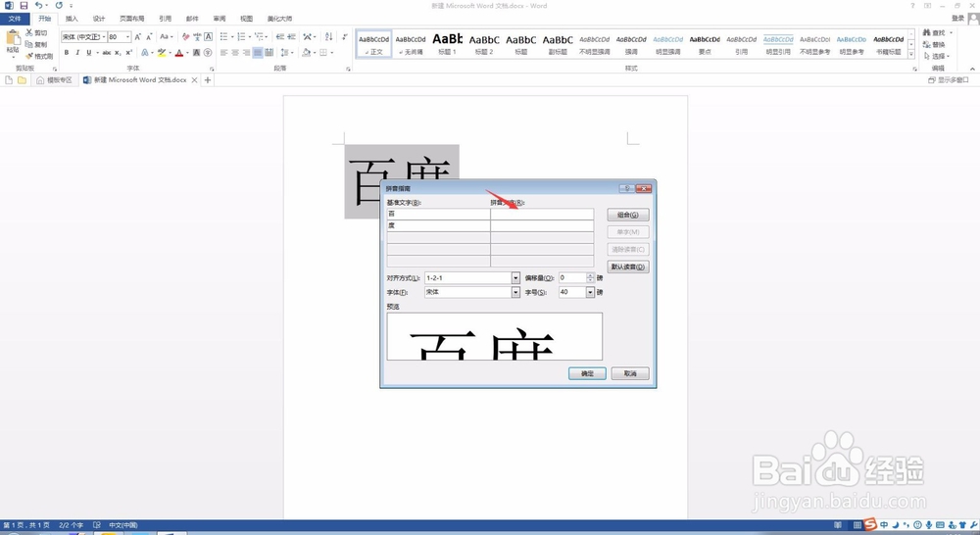Toggle Underline formatting
Image resolution: width=980 pixels, height=535 pixels.
89,53
